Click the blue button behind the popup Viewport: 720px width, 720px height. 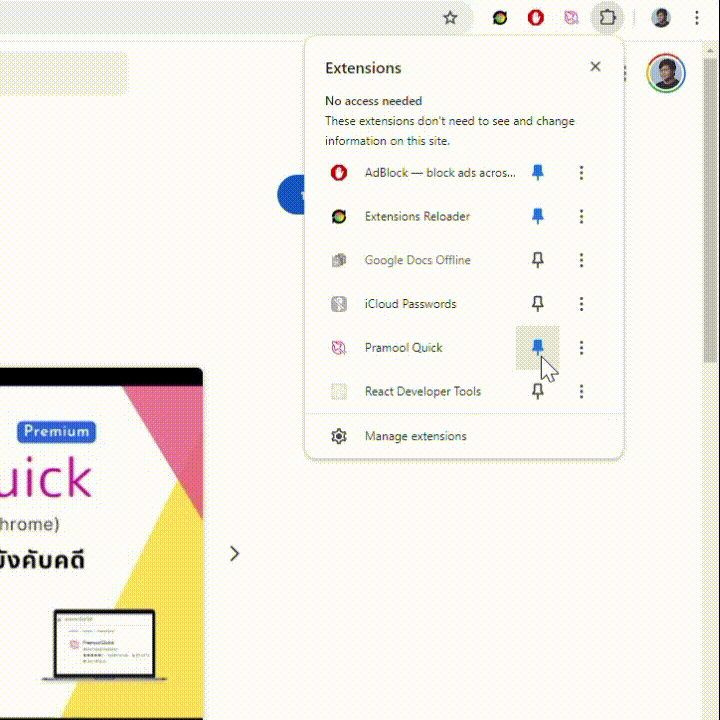291,194
